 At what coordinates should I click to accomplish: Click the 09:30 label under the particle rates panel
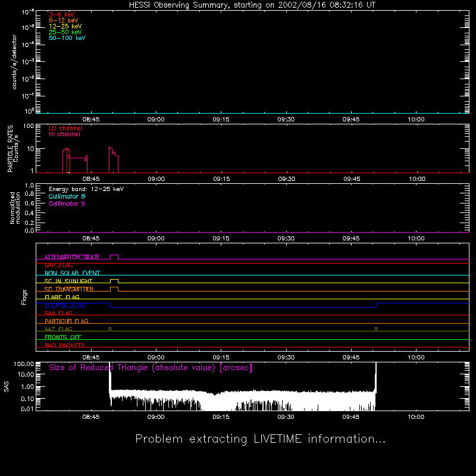[286, 179]
